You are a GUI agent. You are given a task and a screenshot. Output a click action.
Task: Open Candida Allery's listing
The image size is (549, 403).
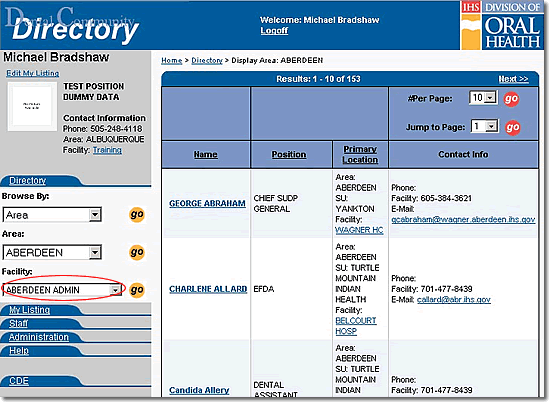tap(199, 390)
